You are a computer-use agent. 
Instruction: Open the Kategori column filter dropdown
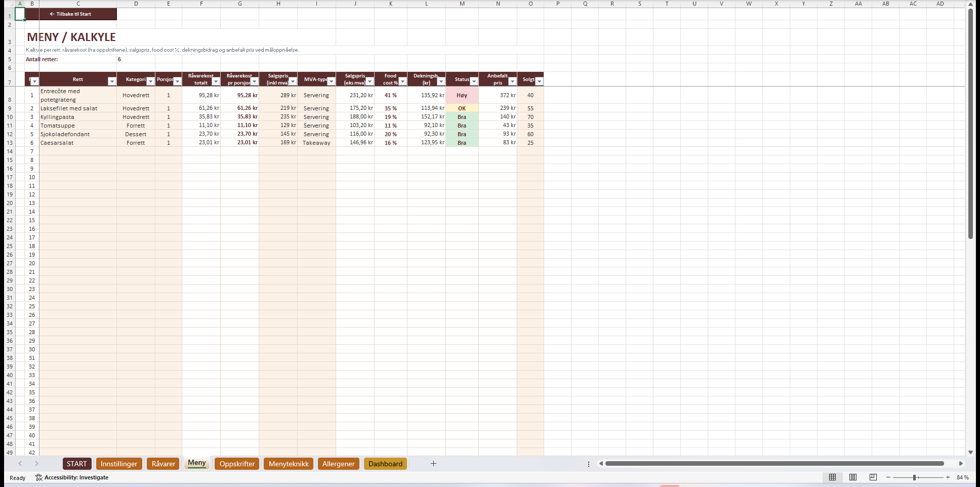click(150, 82)
